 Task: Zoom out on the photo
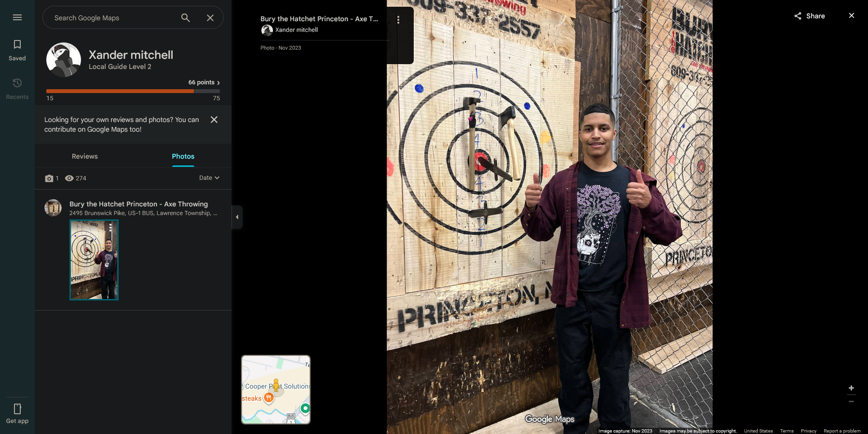[x=852, y=401]
